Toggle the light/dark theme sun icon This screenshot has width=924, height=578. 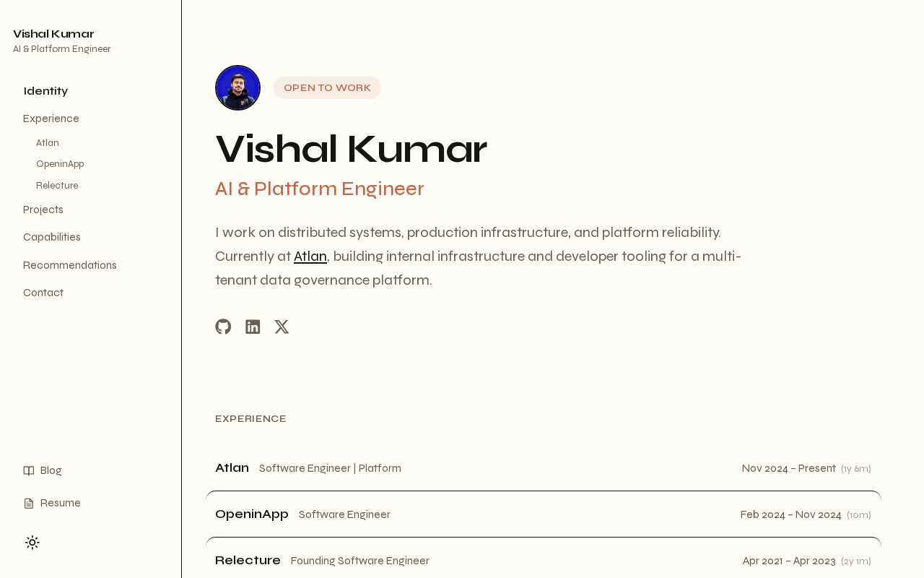(x=32, y=543)
